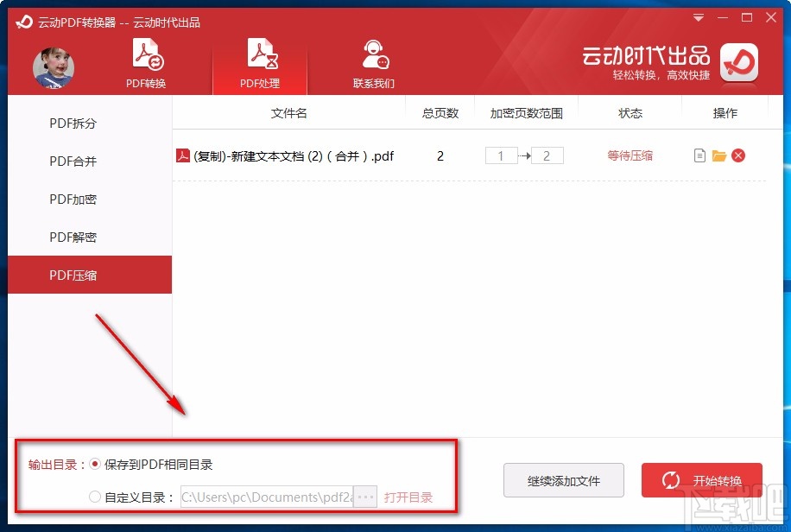Open the window options chevron in titlebar
The height and width of the screenshot is (532, 791).
[698, 16]
